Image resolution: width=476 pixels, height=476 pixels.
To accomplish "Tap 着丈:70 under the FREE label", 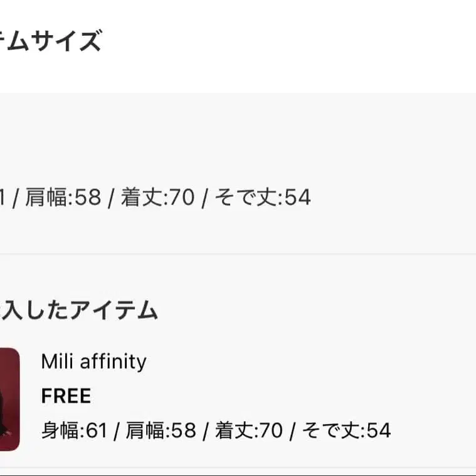I will point(249,430).
